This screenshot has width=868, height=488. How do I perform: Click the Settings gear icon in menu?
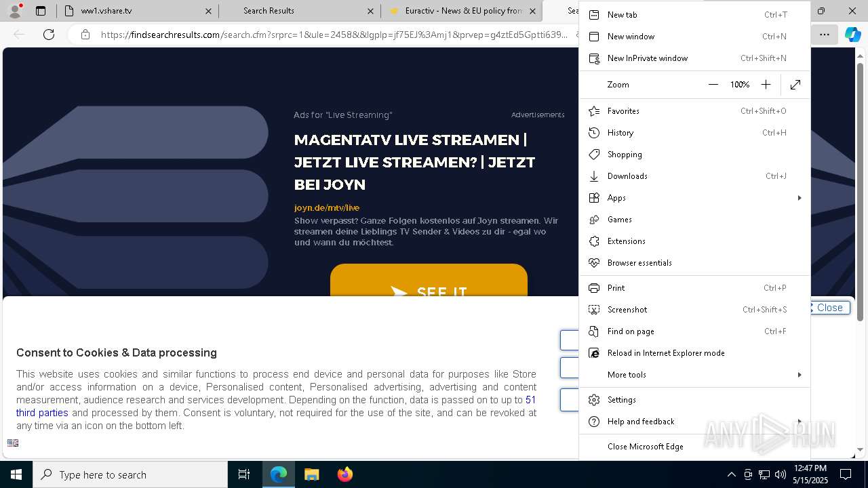[x=594, y=399]
